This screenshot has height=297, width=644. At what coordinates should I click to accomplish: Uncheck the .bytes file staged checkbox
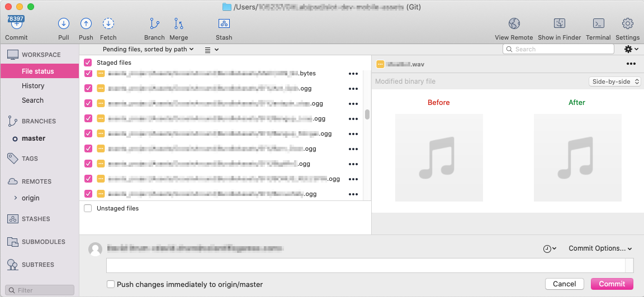[88, 74]
